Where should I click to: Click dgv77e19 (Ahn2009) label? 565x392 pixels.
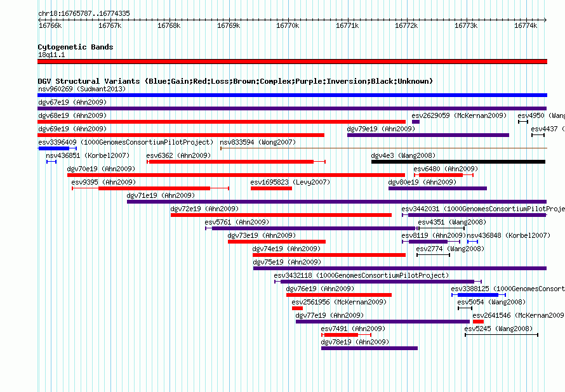329,315
